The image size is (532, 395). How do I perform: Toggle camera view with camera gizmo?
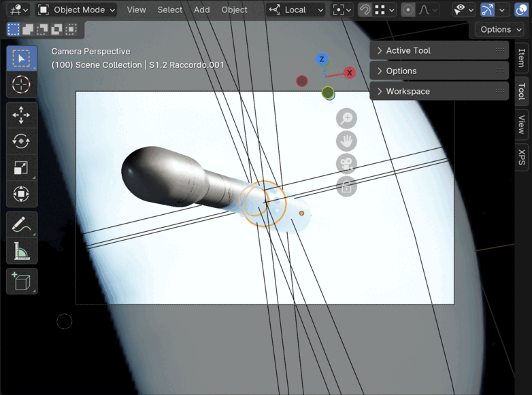[346, 164]
